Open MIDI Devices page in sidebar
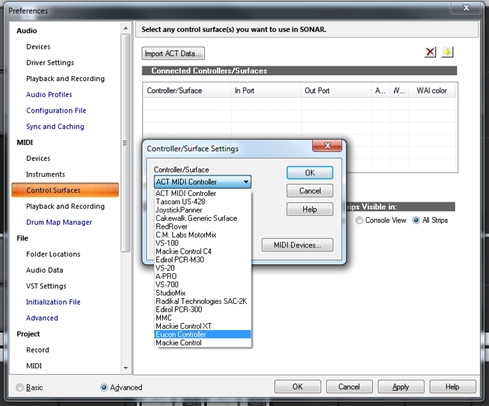 [38, 158]
